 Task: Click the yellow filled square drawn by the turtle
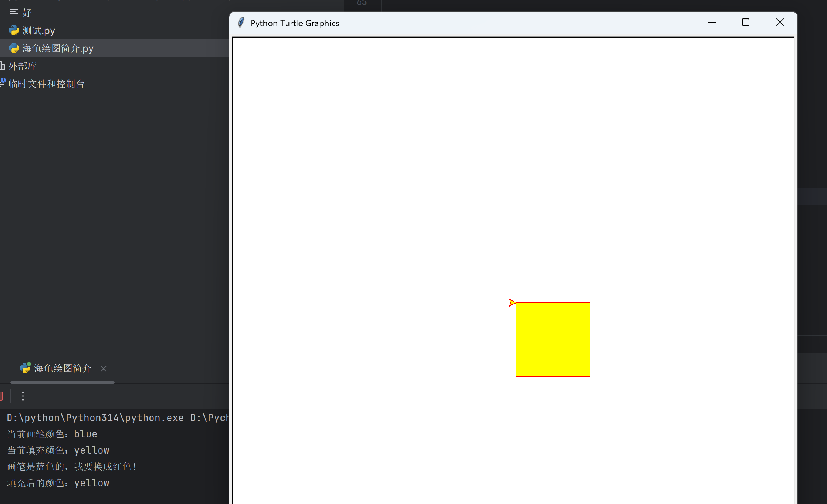[553, 339]
